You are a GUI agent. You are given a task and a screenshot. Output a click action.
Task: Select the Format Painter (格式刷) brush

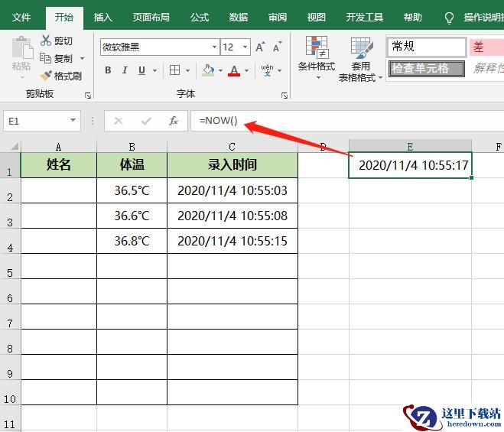pos(46,76)
